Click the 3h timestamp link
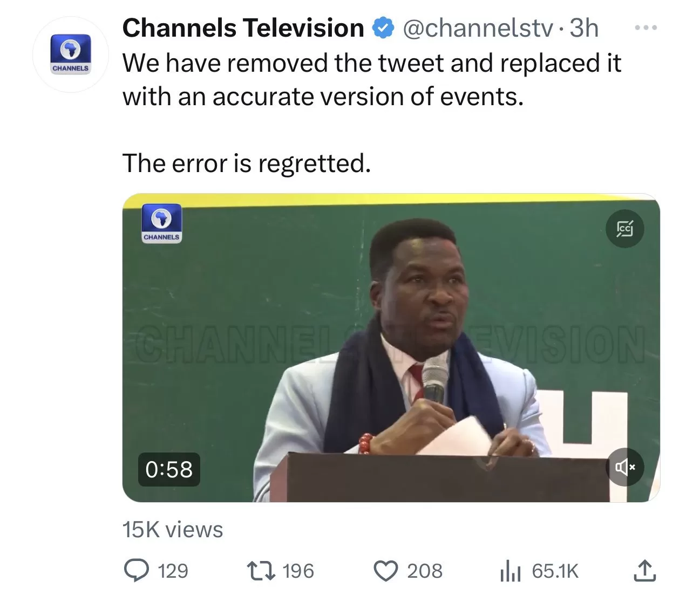 tap(583, 28)
